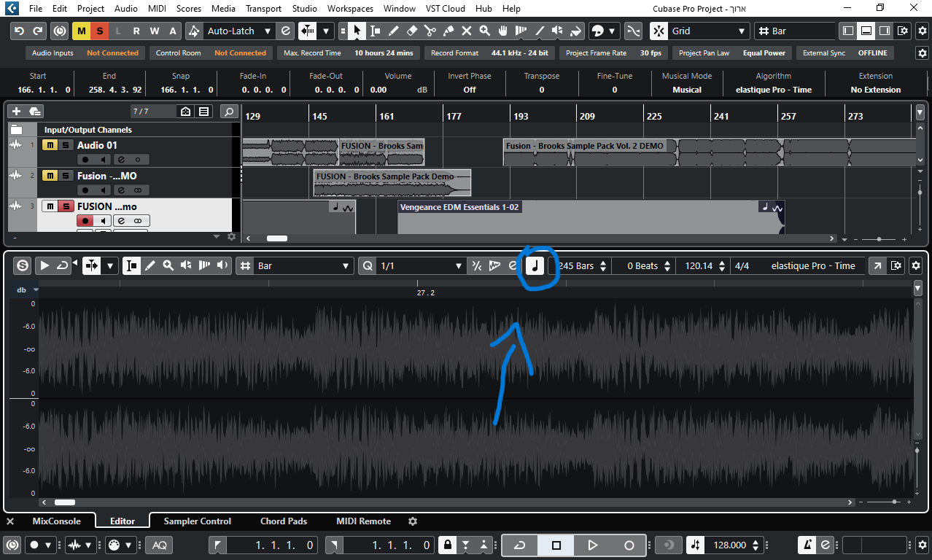Open the 1/1 quantize preset dropdown
Image resolution: width=932 pixels, height=560 pixels.
point(421,265)
